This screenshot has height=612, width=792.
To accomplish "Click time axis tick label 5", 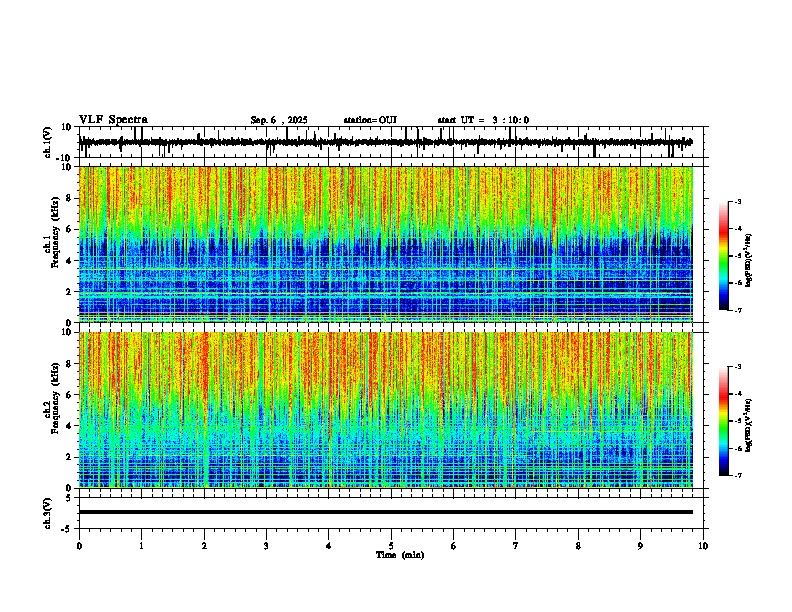I will pyautogui.click(x=391, y=546).
